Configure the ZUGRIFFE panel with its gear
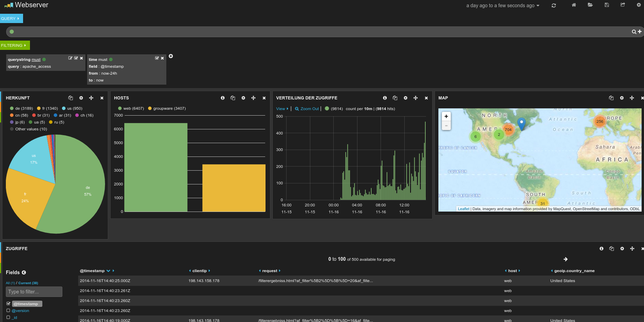 tap(622, 249)
